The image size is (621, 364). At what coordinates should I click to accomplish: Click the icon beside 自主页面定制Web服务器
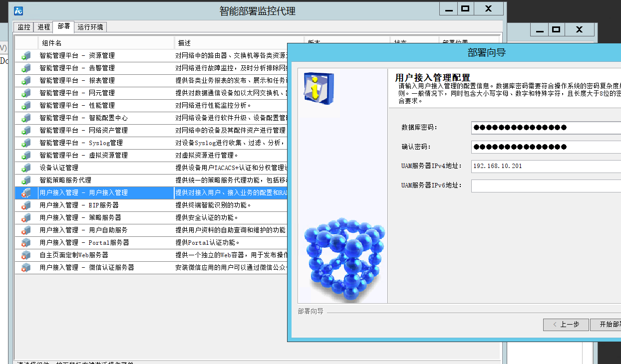pos(26,255)
